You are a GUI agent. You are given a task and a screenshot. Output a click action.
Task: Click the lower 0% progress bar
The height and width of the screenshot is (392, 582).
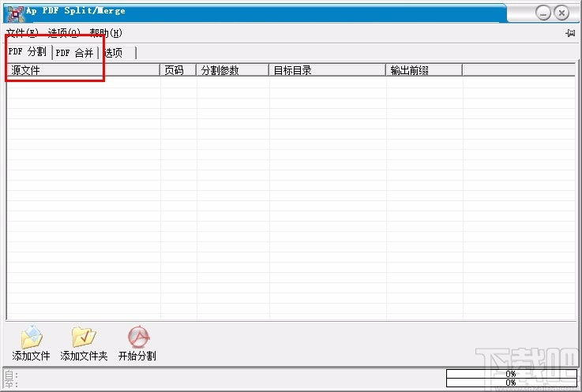[512, 383]
